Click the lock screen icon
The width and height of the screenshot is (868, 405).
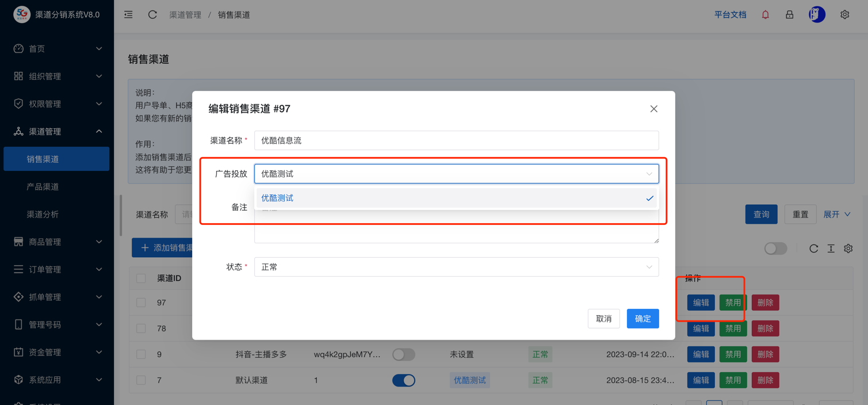click(x=789, y=15)
